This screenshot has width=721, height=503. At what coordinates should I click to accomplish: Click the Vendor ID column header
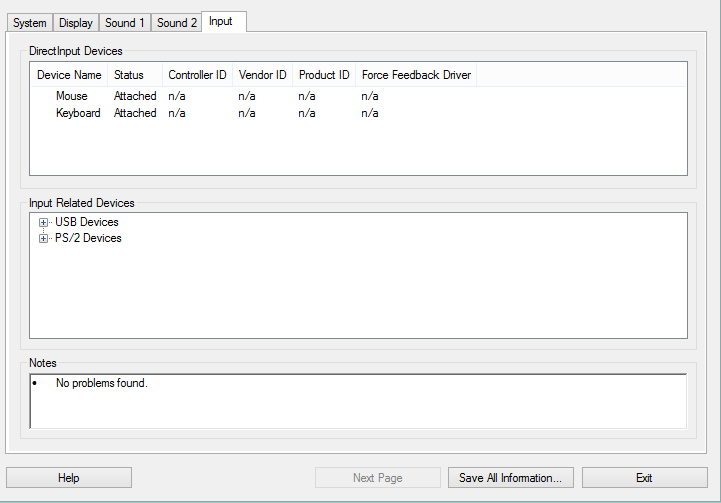(x=263, y=75)
